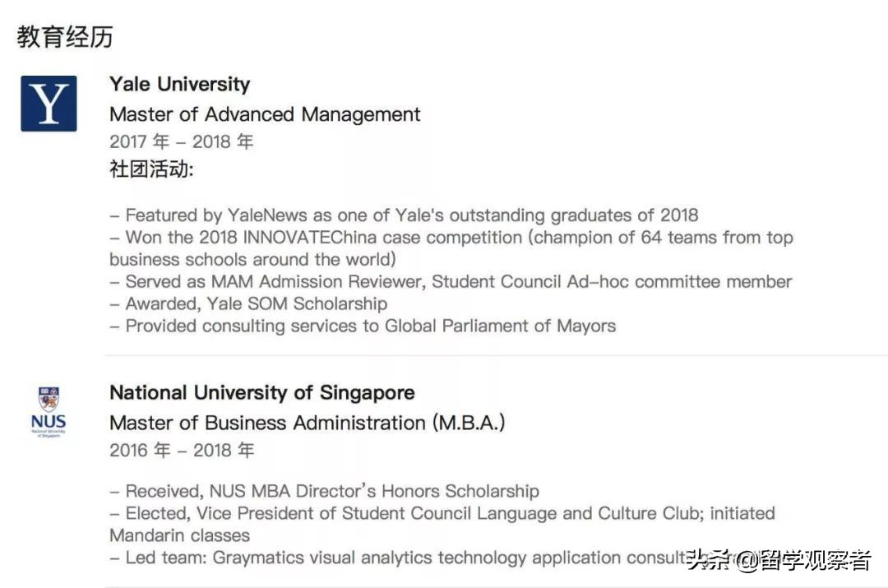Open National University of Singapore link

261,392
